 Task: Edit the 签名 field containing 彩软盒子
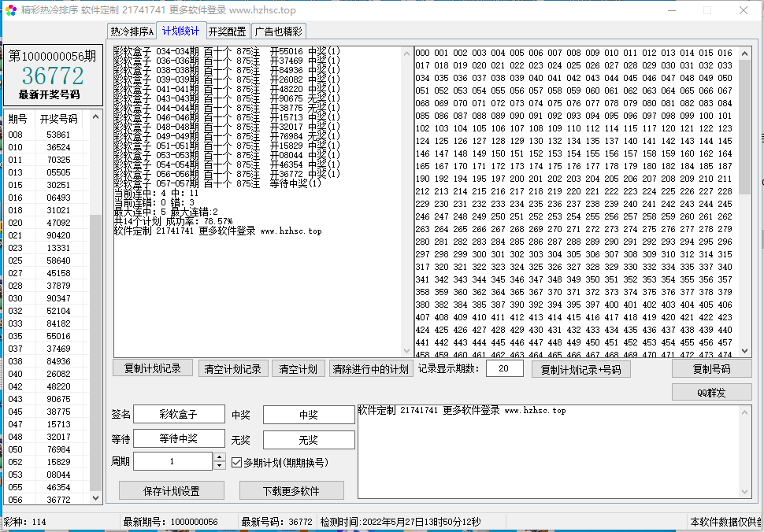179,414
